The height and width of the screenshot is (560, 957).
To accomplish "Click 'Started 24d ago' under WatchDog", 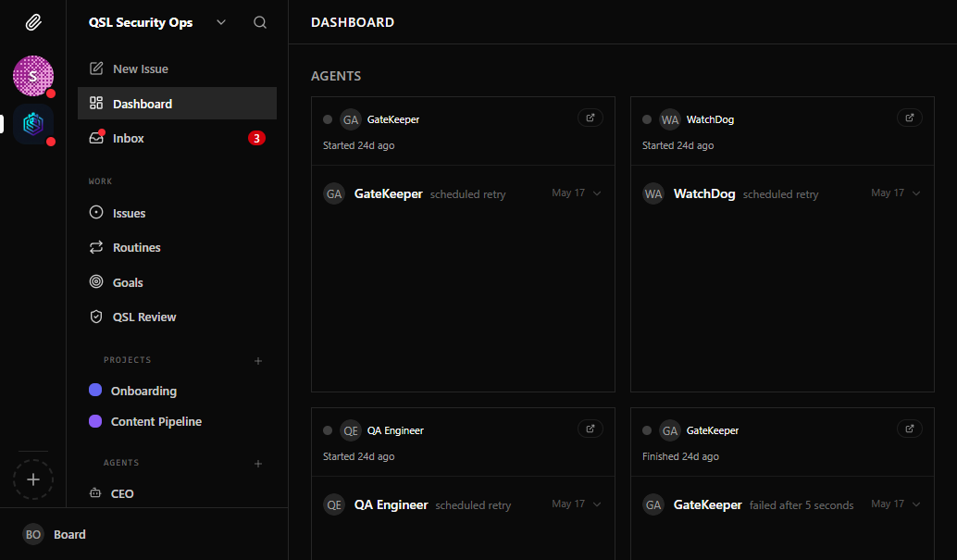I will tap(678, 145).
